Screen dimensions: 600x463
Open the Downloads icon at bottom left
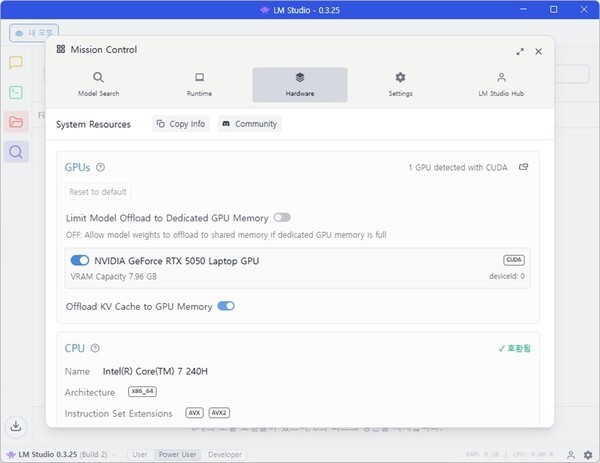pyautogui.click(x=16, y=428)
